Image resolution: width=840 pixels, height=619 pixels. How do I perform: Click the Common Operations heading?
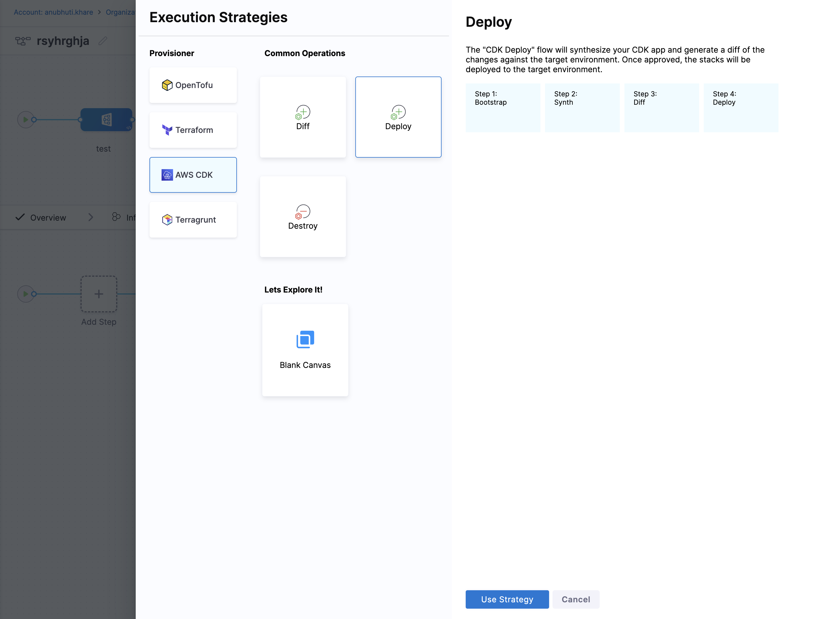tap(305, 53)
